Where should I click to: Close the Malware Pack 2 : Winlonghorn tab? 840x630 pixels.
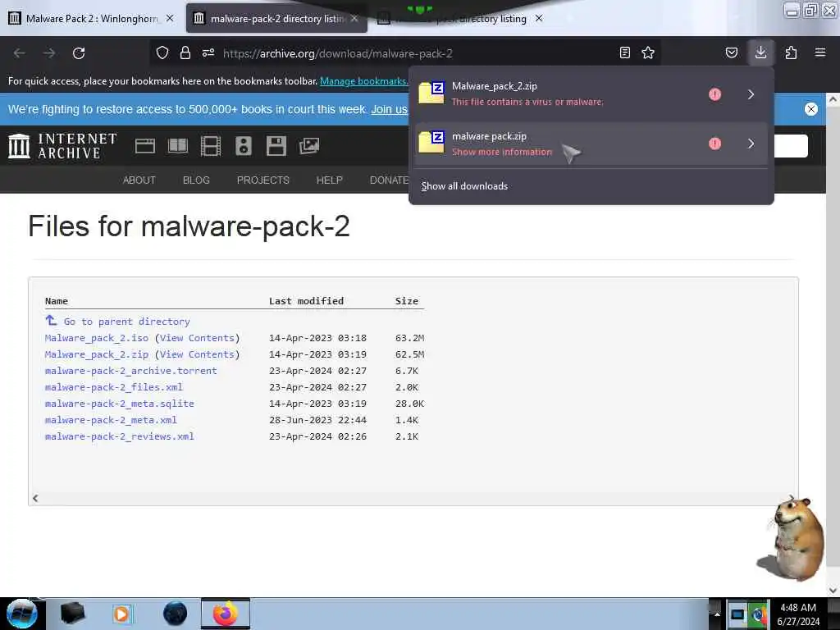click(170, 18)
